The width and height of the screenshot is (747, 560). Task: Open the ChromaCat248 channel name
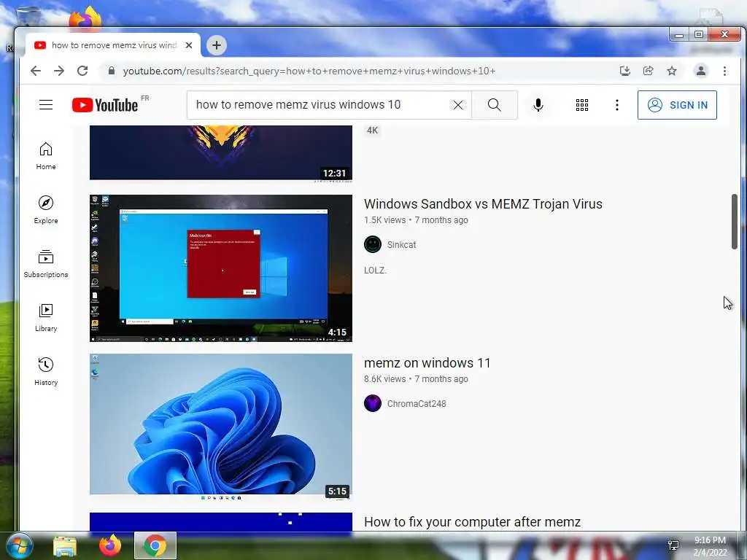click(x=417, y=404)
